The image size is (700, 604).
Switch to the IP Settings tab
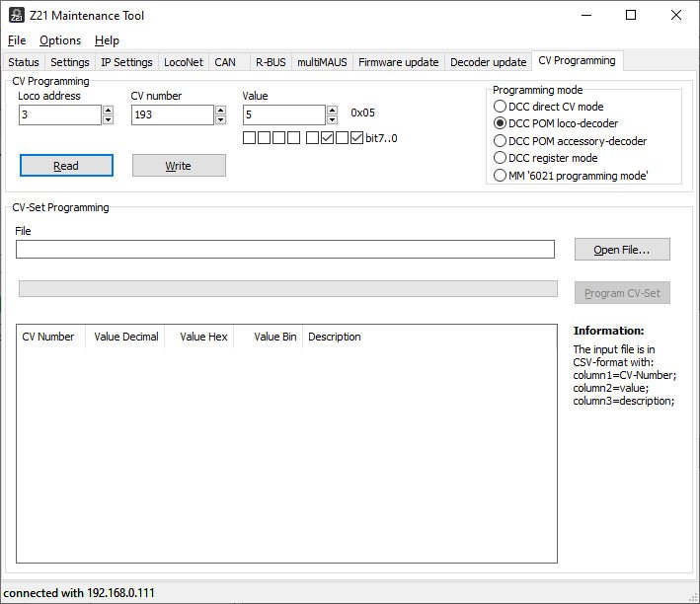coord(126,62)
